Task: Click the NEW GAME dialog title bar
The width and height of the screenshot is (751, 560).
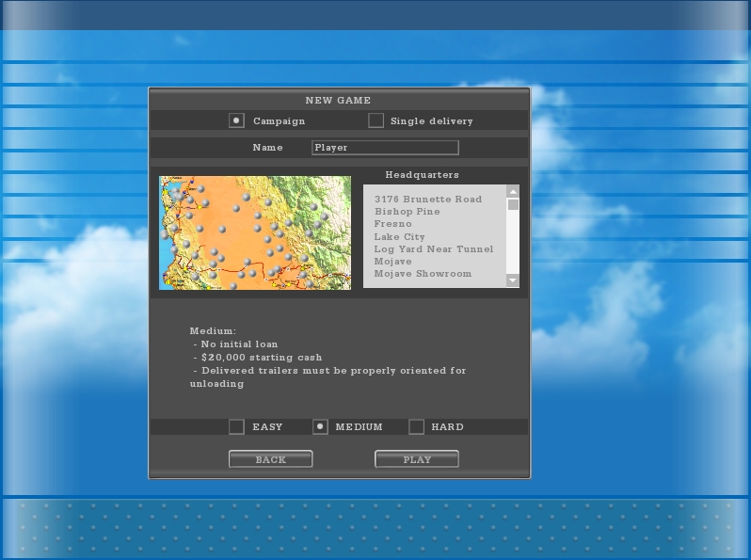Action: click(x=339, y=100)
